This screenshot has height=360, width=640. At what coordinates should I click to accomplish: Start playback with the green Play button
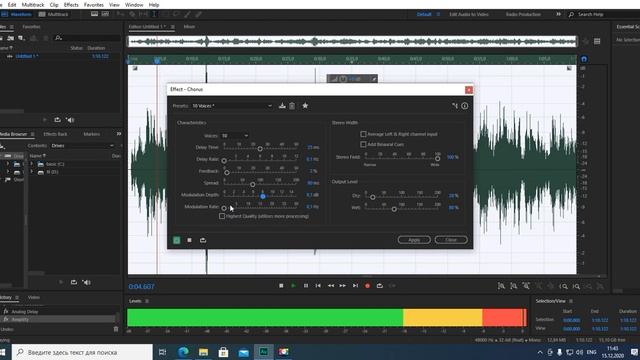point(293,286)
